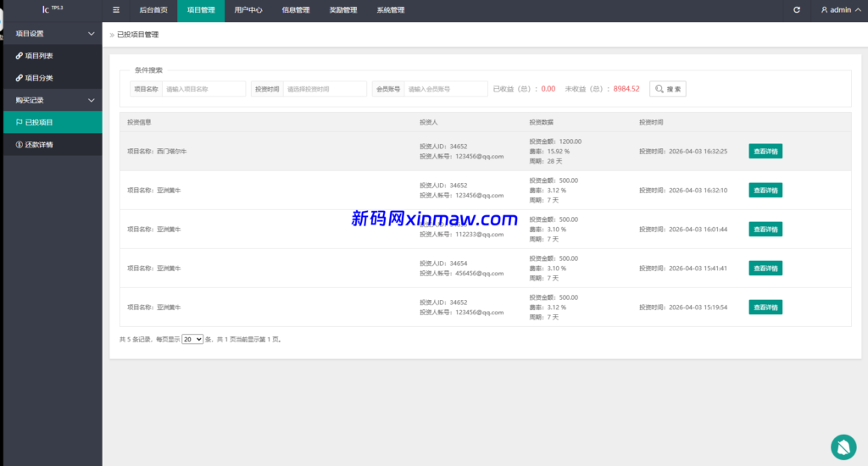The image size is (868, 466).
Task: Click the 搜索 search button
Action: tap(668, 89)
